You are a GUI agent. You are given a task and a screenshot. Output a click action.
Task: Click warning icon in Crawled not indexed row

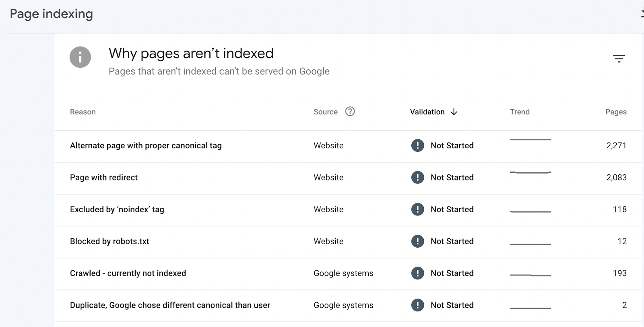(417, 273)
